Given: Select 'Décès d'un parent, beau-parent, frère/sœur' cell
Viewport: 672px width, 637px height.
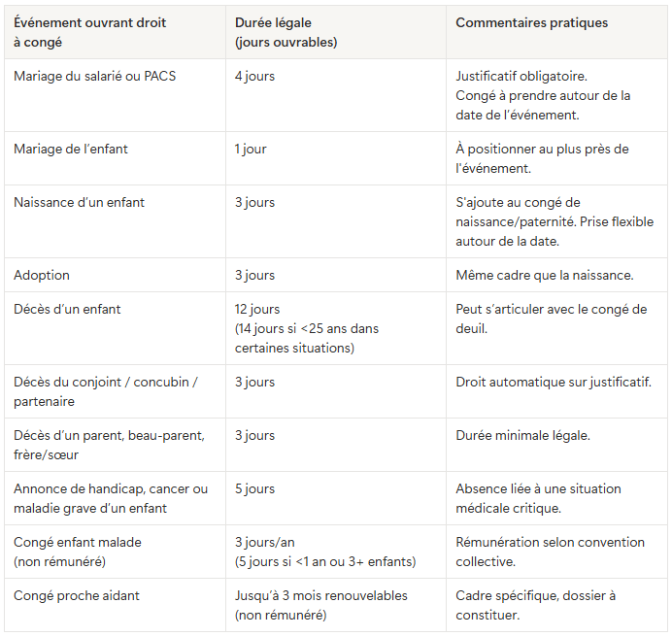Looking at the screenshot, I should click(x=109, y=445).
